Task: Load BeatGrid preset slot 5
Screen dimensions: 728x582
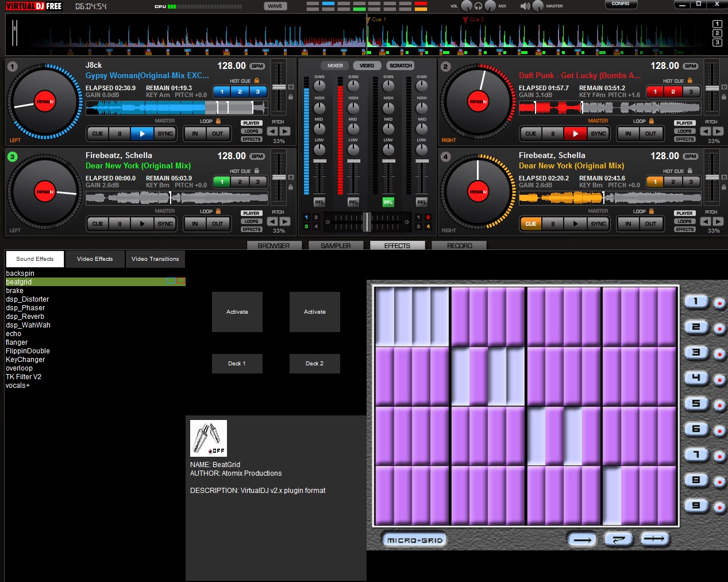Action: [x=696, y=403]
